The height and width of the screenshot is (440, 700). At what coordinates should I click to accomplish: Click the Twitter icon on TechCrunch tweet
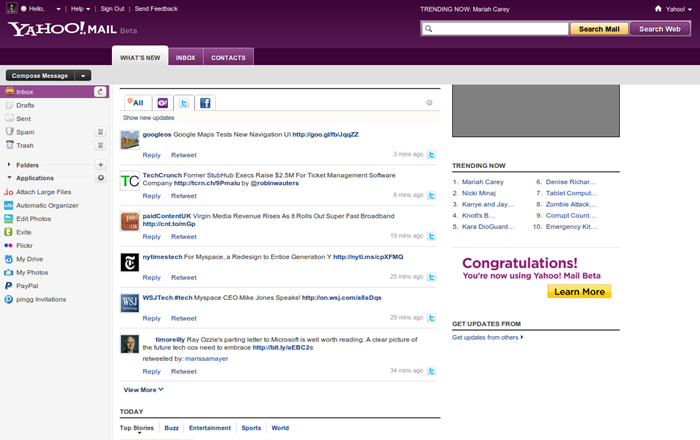pos(431,195)
